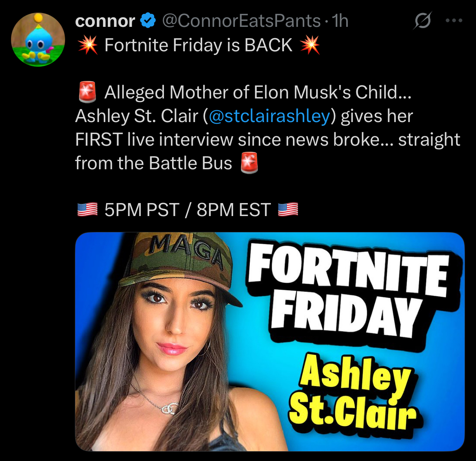Viewport: 476px width, 461px height.
Task: Click the @ConnorEatsPants handle
Action: tap(241, 21)
